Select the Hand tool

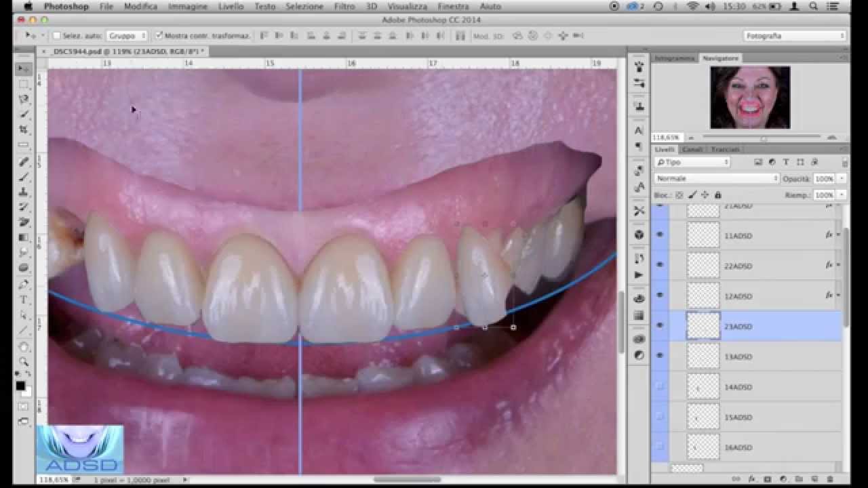(x=23, y=346)
